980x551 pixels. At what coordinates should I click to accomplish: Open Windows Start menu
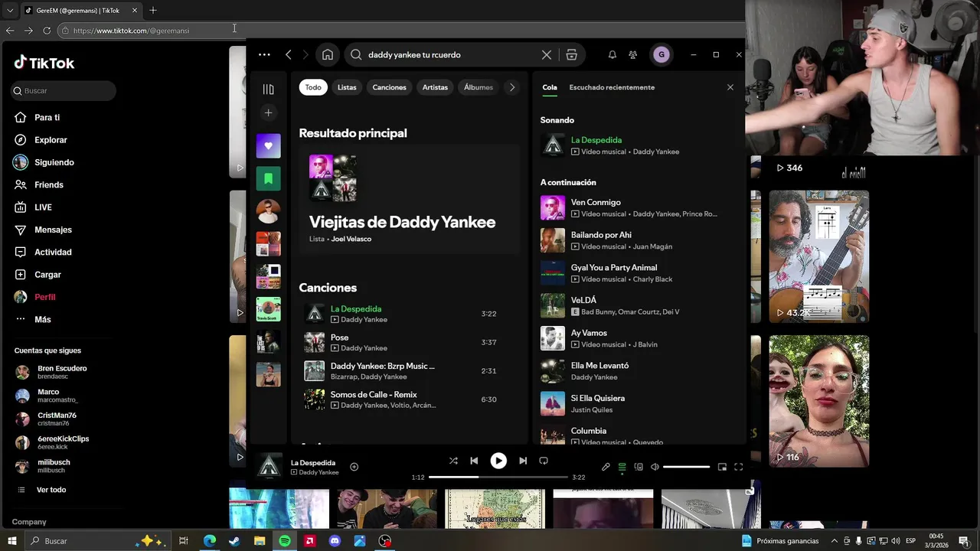11,541
